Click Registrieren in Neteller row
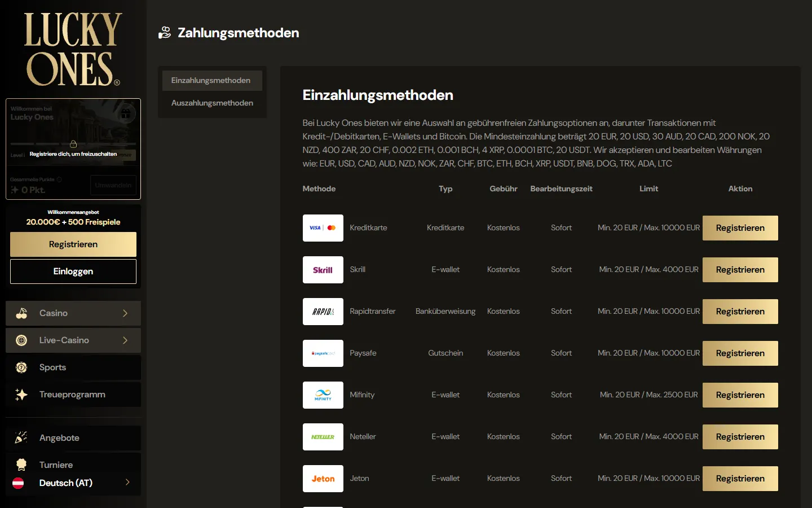812x508 pixels. tap(740, 437)
